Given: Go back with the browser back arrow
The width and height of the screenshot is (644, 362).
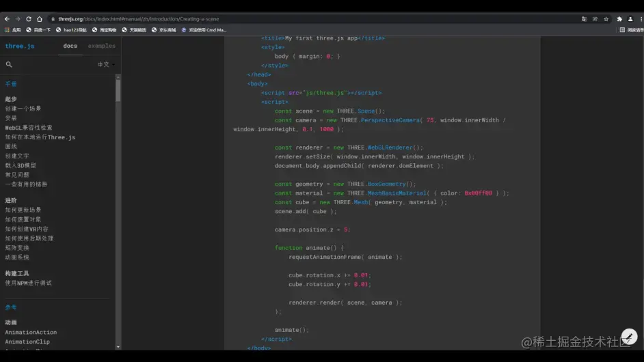Looking at the screenshot, I should (7, 19).
